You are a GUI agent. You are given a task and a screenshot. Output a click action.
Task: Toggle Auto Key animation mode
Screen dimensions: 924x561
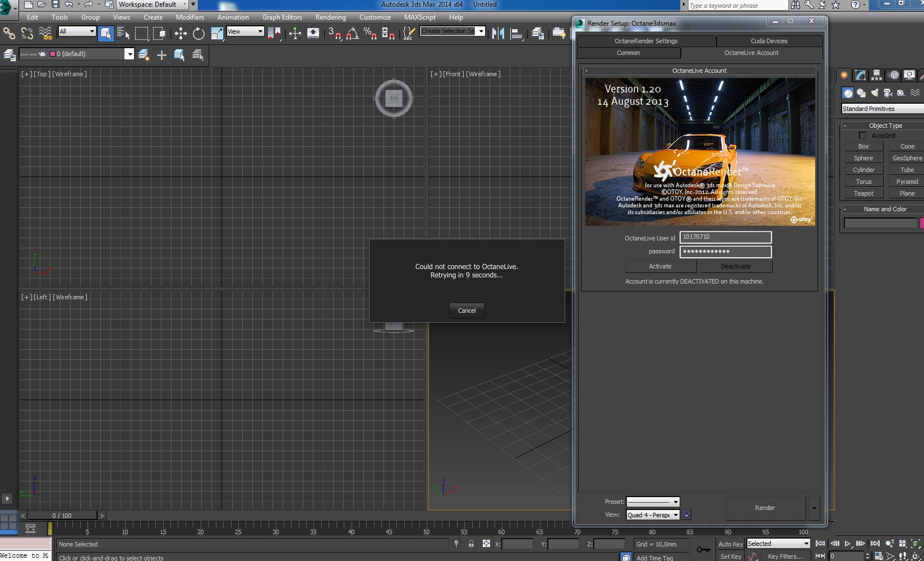tap(730, 544)
